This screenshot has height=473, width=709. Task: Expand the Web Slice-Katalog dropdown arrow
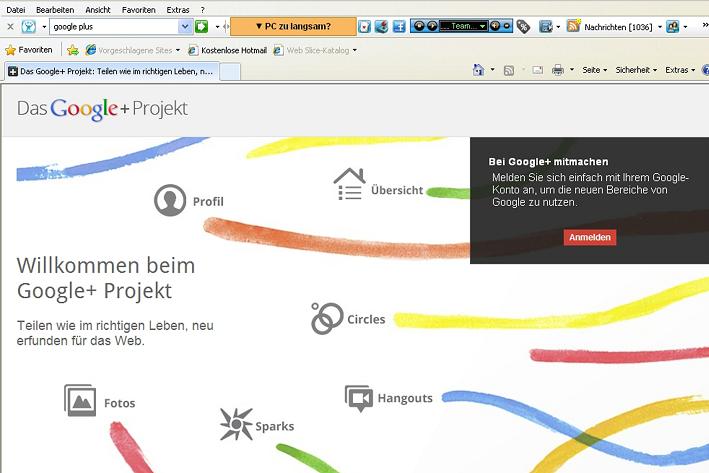pyautogui.click(x=354, y=50)
